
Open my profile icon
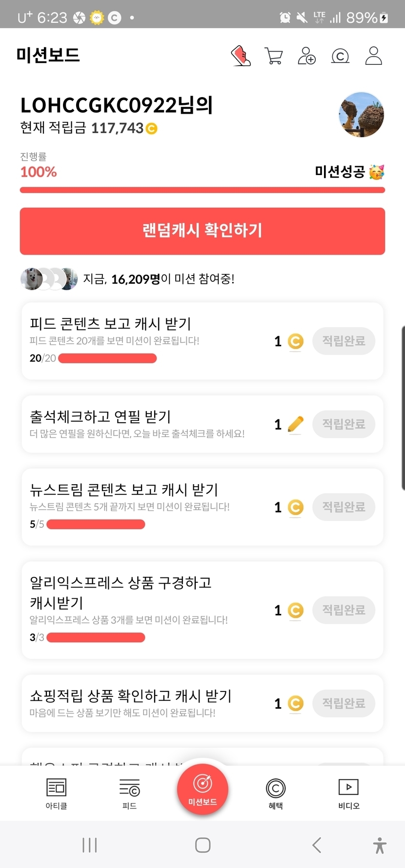tap(374, 56)
